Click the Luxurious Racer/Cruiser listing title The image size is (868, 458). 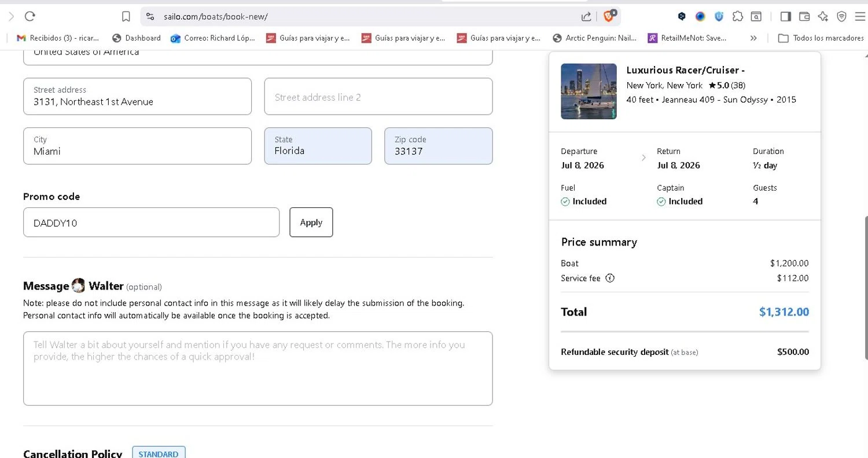[x=685, y=70]
